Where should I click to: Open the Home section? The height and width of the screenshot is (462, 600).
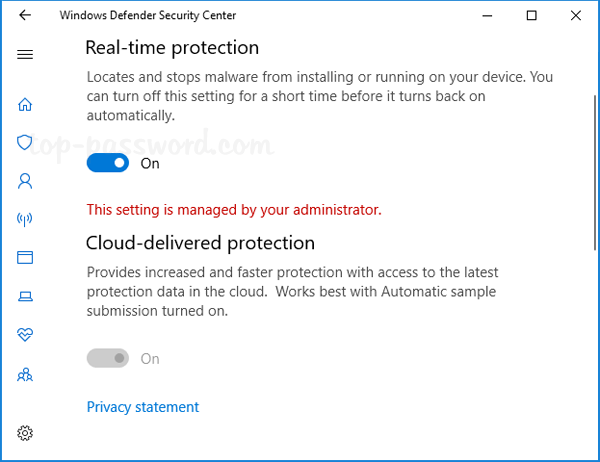25,105
